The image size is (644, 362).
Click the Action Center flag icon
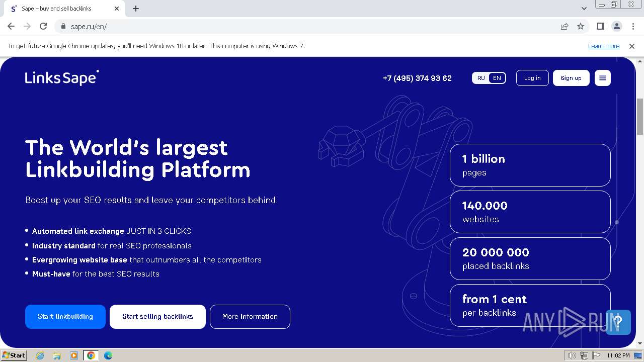point(596,355)
